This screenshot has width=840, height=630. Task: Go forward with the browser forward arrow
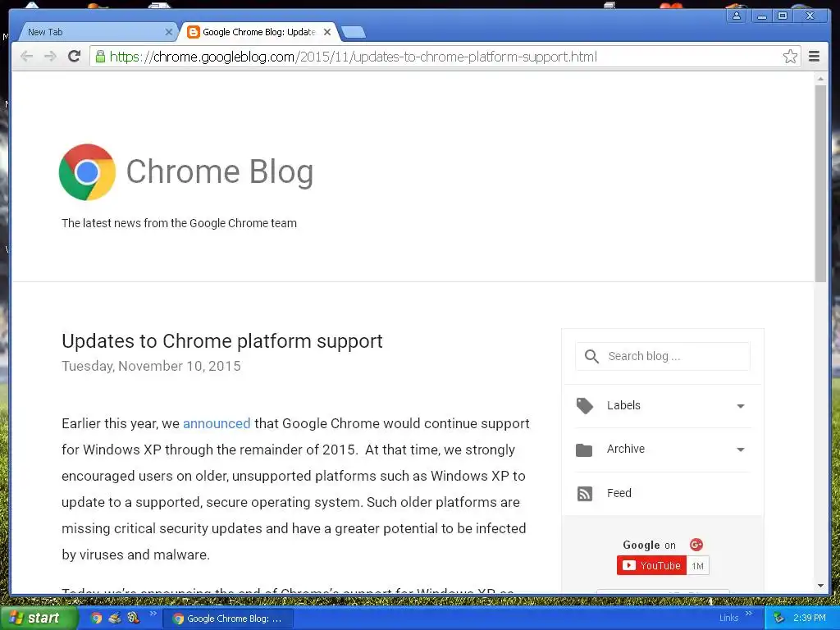50,57
